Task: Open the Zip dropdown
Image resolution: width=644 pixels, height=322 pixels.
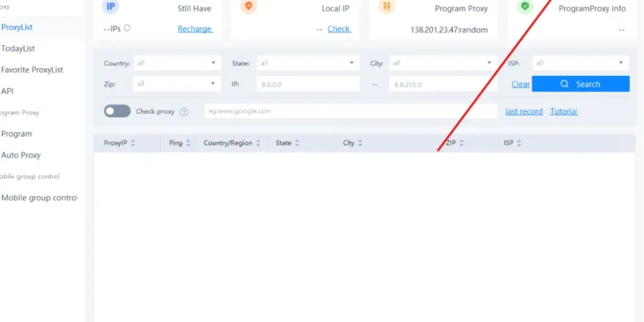Action: click(177, 84)
